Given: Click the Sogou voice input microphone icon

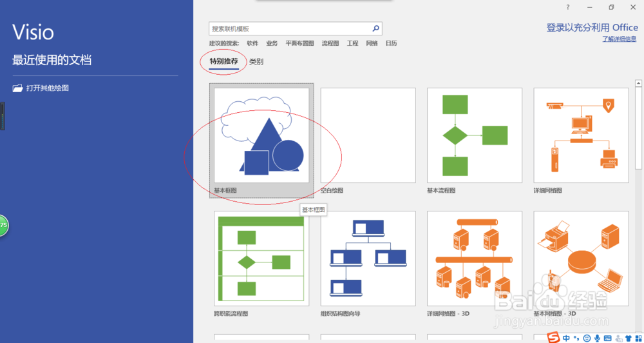Looking at the screenshot, I should point(597,338).
